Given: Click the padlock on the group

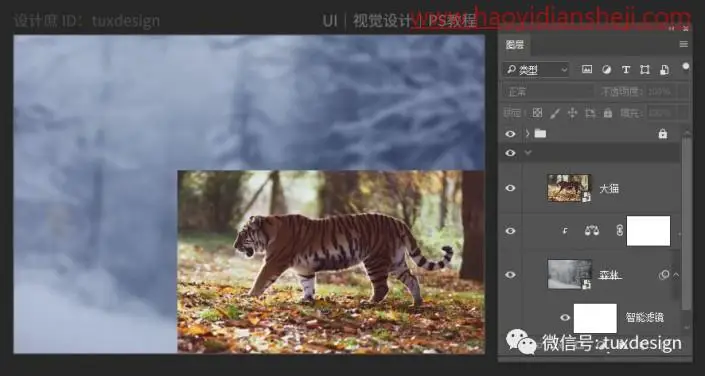Looking at the screenshot, I should (x=662, y=134).
